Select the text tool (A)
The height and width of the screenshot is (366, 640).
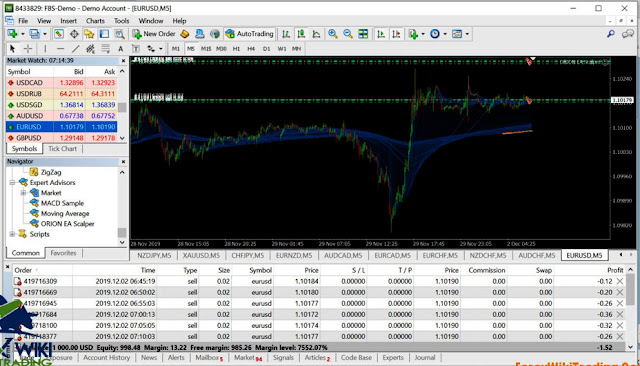point(120,49)
